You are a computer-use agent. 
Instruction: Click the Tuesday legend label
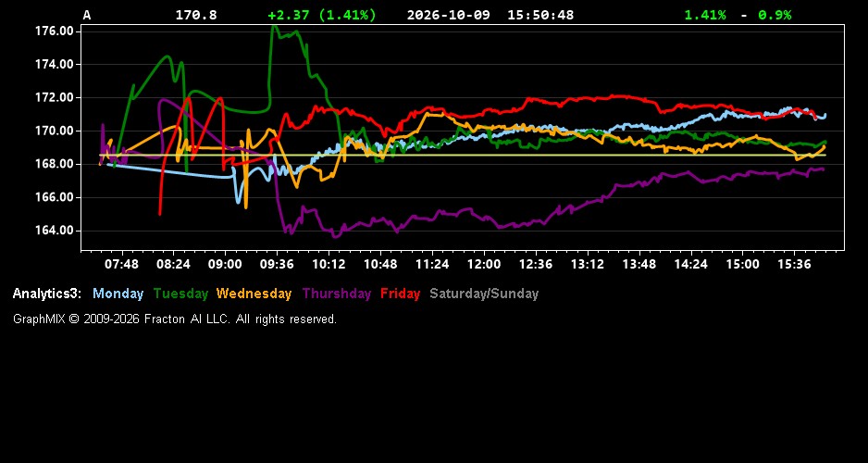coord(181,294)
